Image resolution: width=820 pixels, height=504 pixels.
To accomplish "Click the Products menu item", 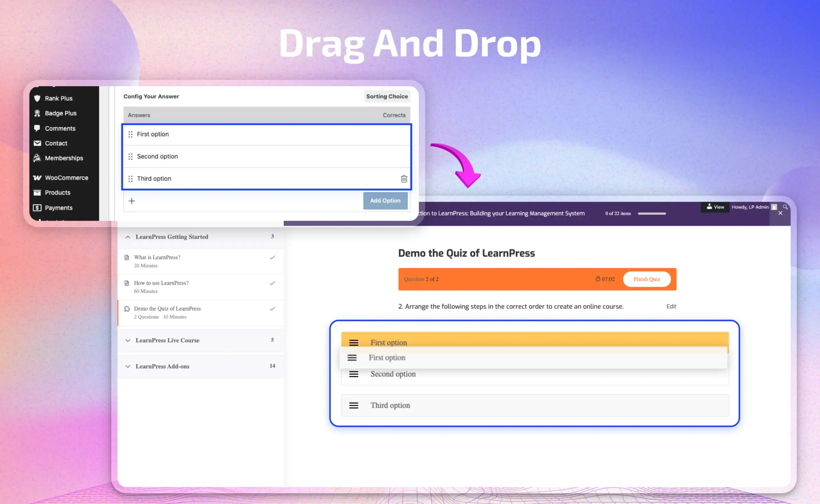I will [58, 193].
